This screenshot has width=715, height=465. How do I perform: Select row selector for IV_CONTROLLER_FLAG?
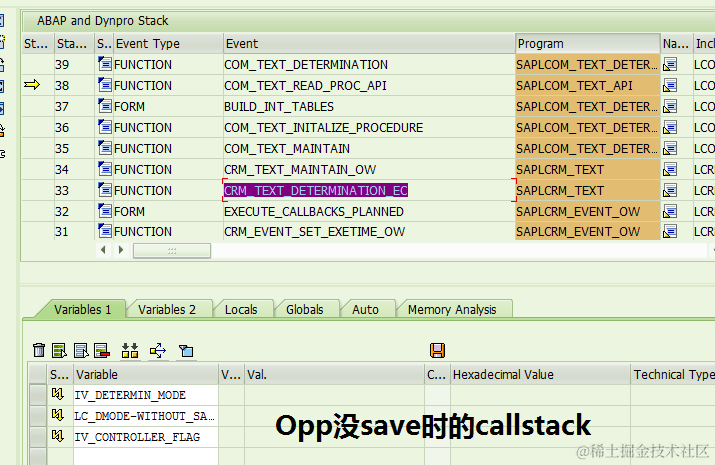coord(38,436)
